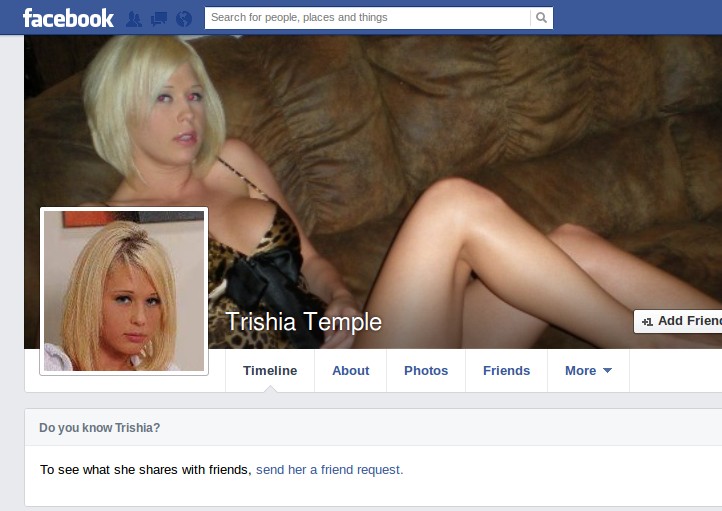Click send her a friend request link
This screenshot has height=511, width=722.
click(x=330, y=470)
